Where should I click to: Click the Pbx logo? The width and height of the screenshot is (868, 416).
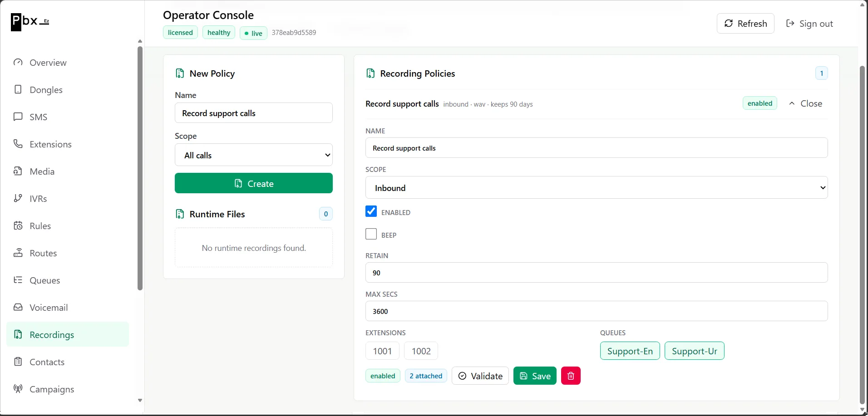[30, 21]
